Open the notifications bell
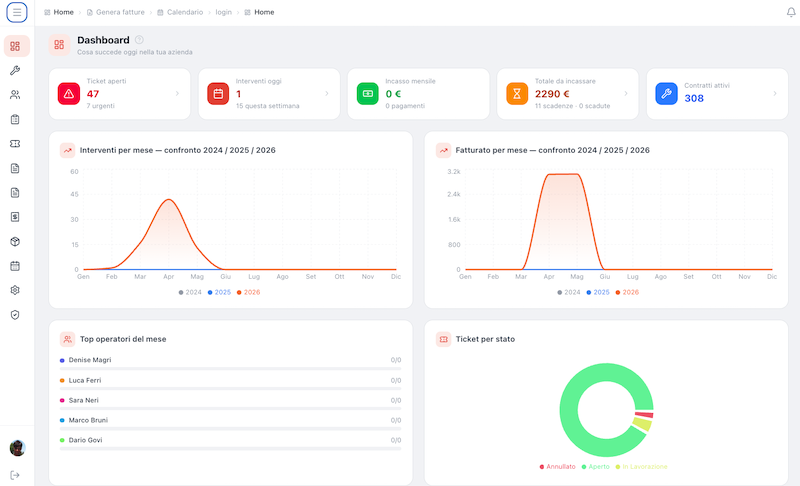The height and width of the screenshot is (486, 800). [x=791, y=12]
